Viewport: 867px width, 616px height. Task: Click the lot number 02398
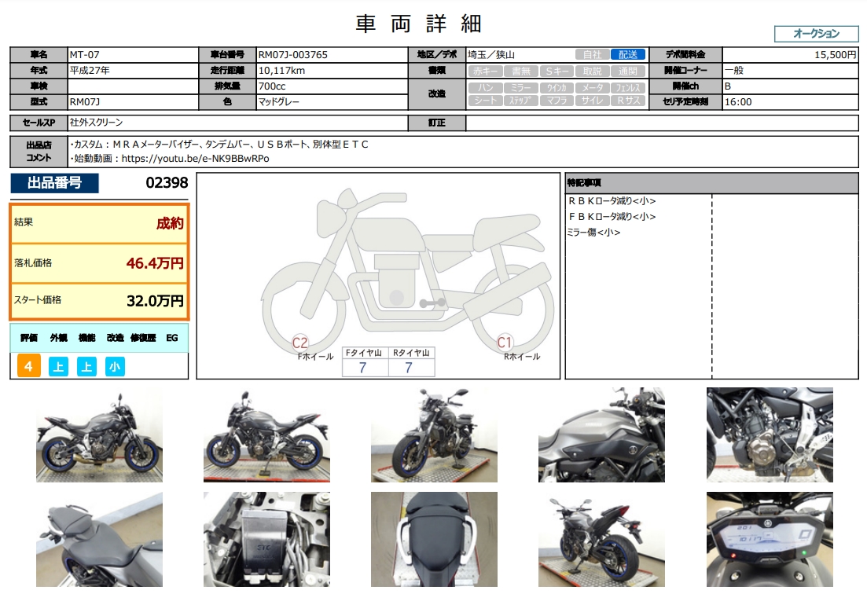[167, 183]
